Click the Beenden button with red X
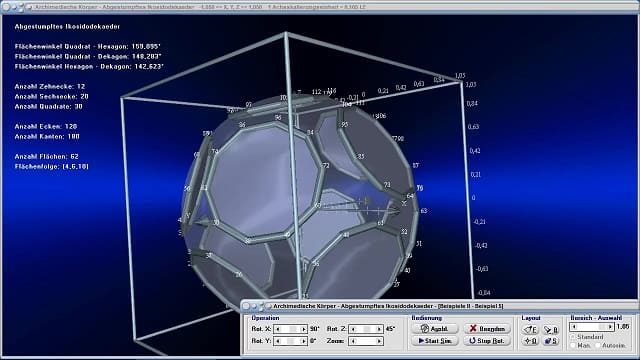This screenshot has width=640, height=360. click(487, 329)
